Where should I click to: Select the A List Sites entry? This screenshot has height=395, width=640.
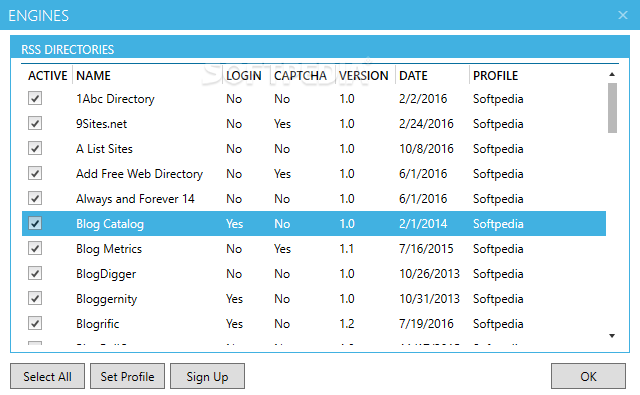click(104, 149)
